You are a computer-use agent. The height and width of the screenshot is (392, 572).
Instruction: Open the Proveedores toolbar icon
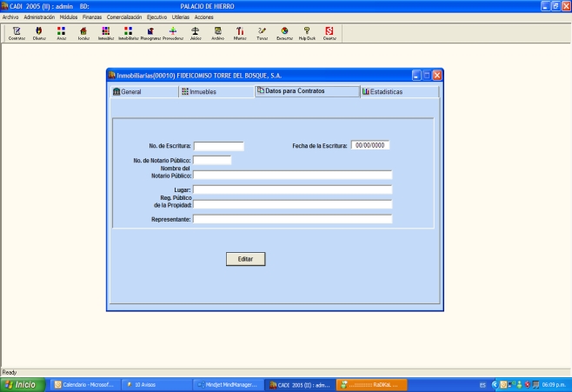(172, 33)
